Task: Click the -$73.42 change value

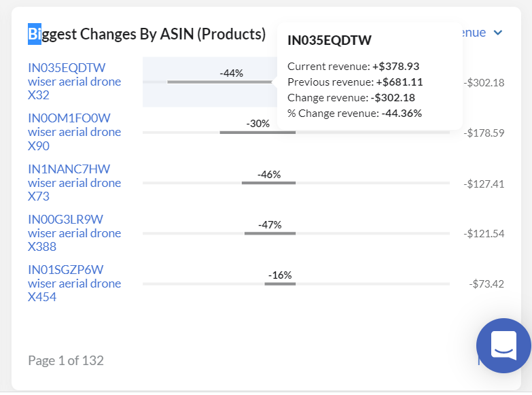Action: point(486,284)
